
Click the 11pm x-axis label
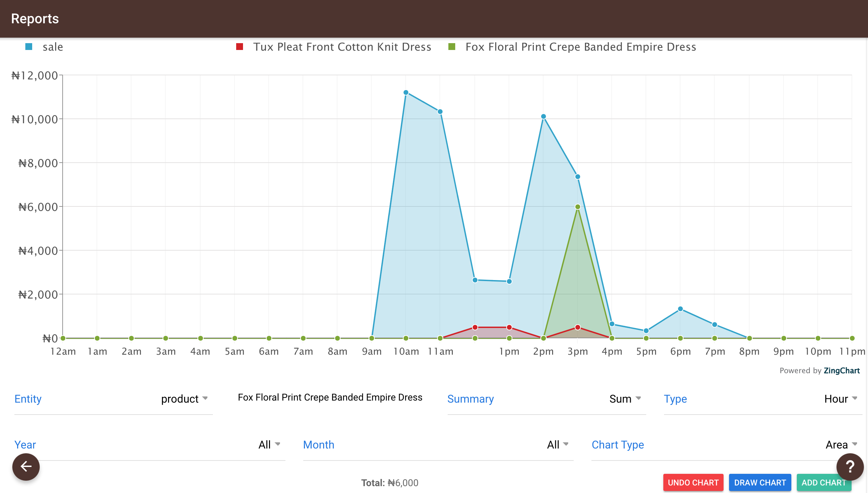point(852,352)
